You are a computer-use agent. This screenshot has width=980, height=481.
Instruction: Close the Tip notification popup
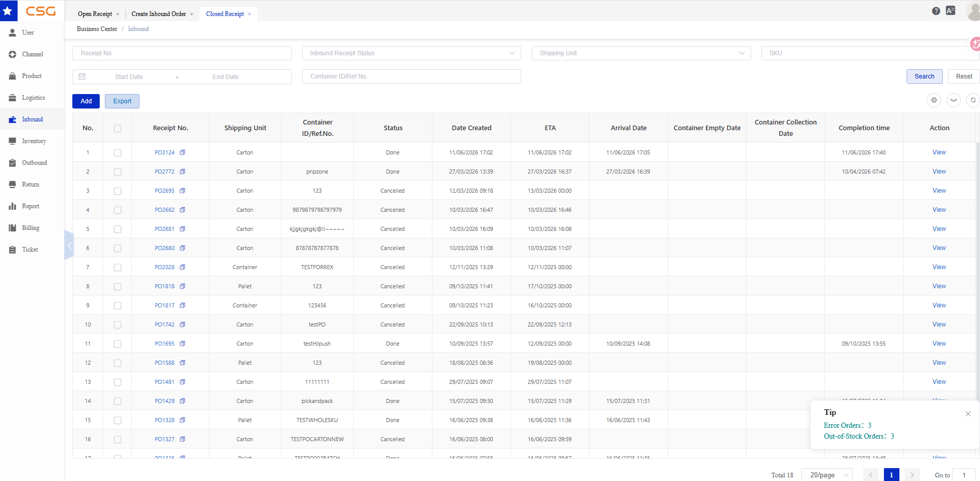pyautogui.click(x=968, y=414)
